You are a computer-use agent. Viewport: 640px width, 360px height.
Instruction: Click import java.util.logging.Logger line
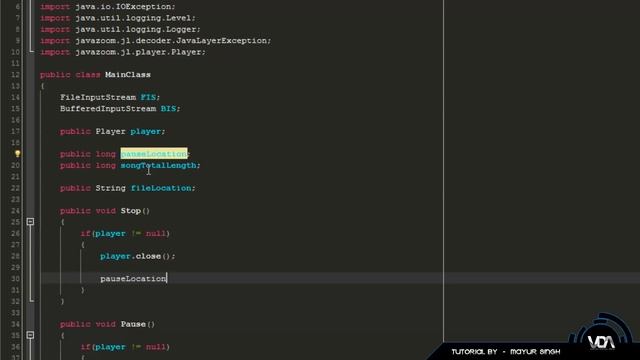(x=120, y=30)
